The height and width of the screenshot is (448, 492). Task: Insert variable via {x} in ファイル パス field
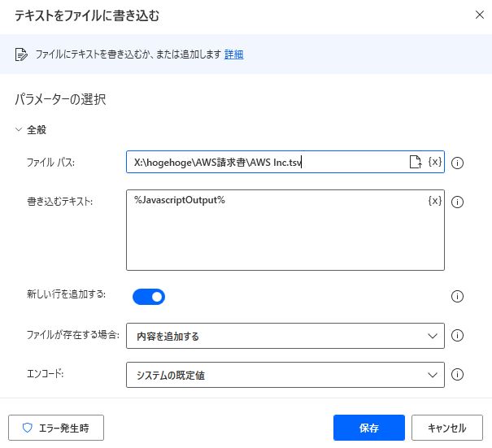(435, 162)
